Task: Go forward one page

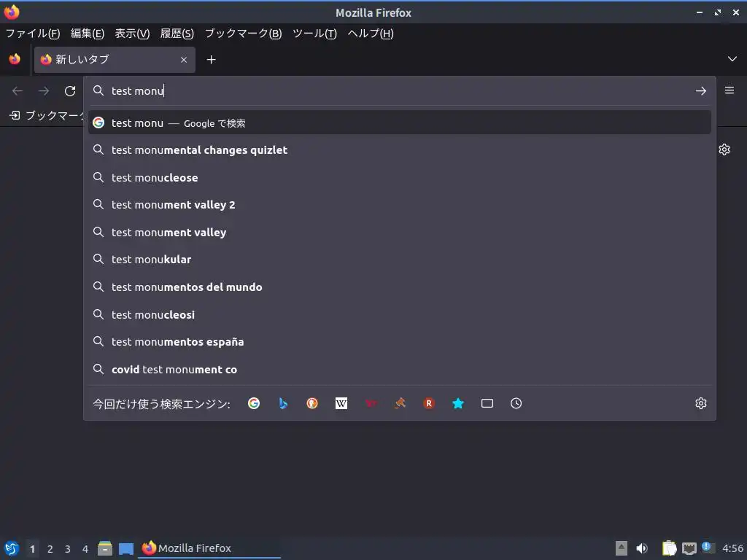Action: click(44, 91)
